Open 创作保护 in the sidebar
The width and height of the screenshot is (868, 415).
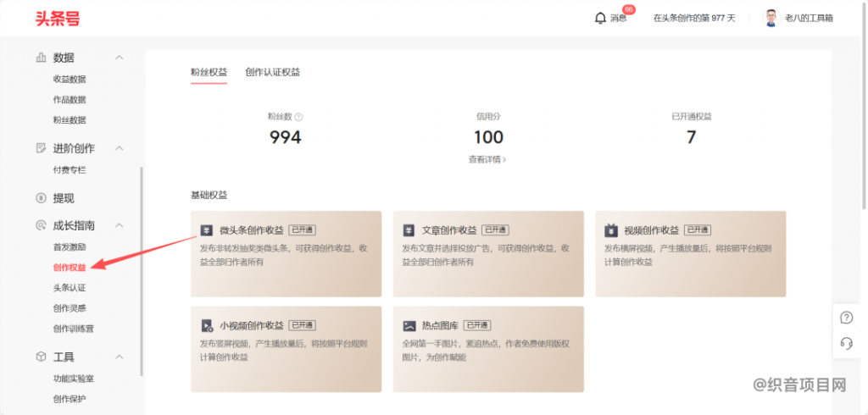coord(70,399)
